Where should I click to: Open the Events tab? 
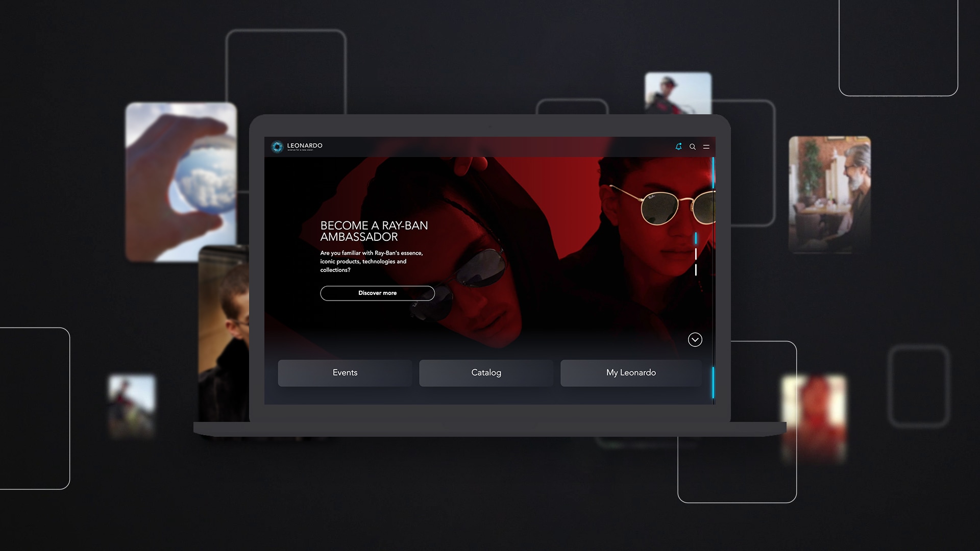[345, 373]
